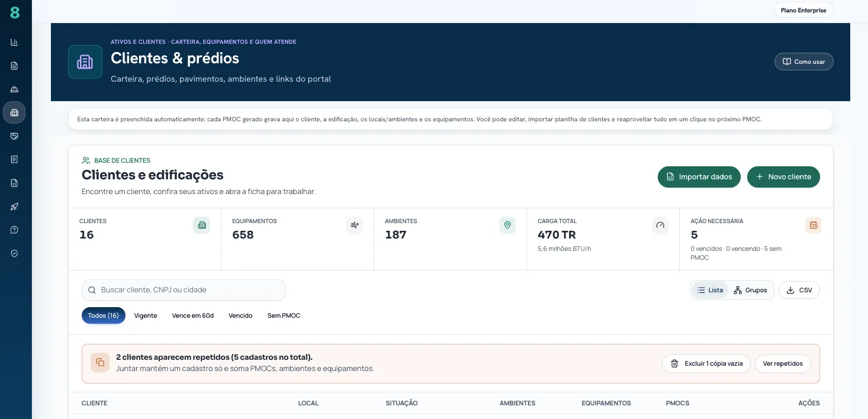868x419 pixels.
Task: Click the 5,6 milhões BTU/h text
Action: (564, 249)
